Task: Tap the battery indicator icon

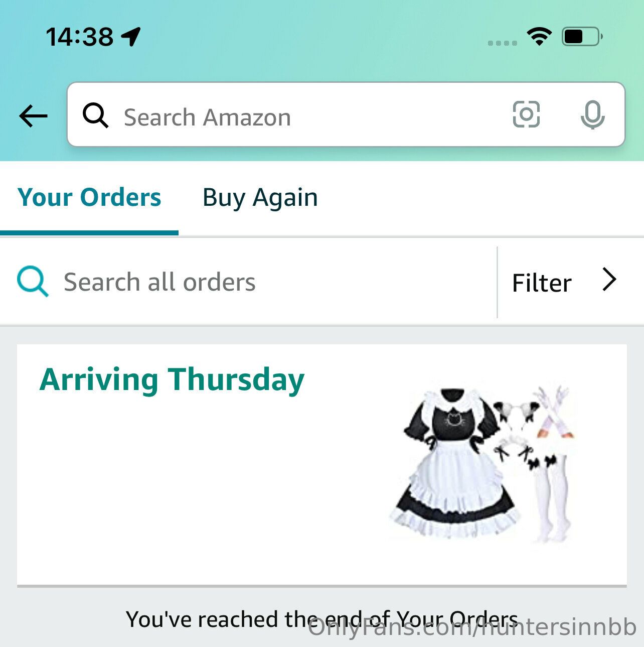Action: point(582,37)
